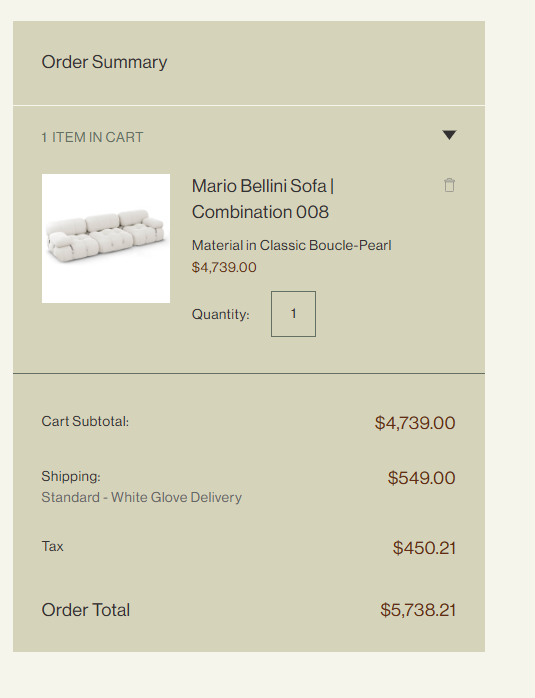Click Standard - White Glove Delivery text
Screen dimensions: 535x698
(x=142, y=497)
